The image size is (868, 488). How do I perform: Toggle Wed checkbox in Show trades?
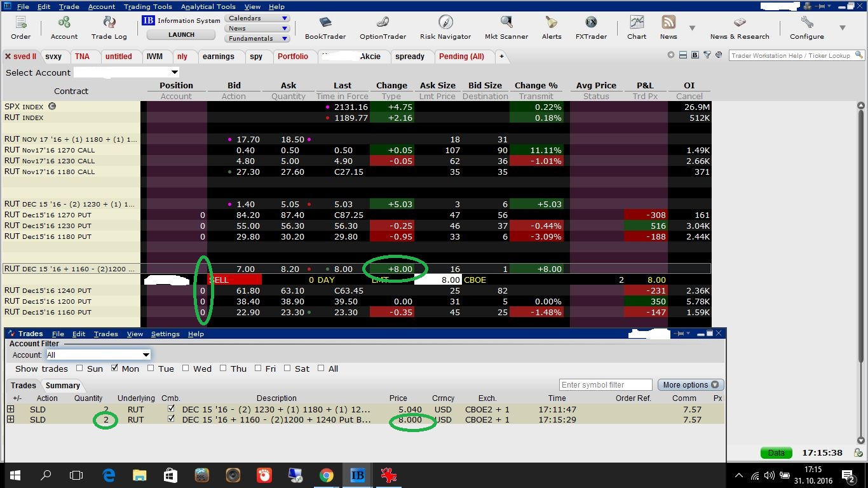186,368
